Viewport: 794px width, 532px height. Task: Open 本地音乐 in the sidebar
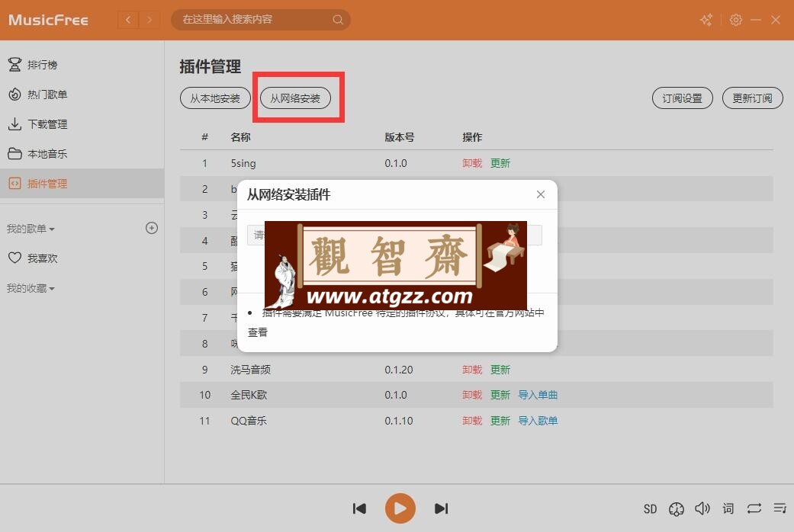(82, 154)
